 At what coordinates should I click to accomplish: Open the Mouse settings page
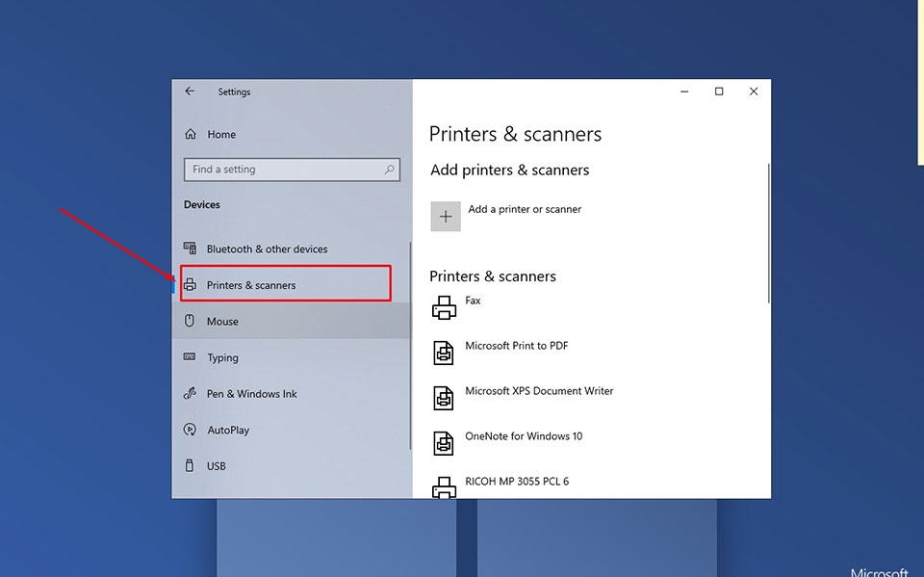coord(222,322)
